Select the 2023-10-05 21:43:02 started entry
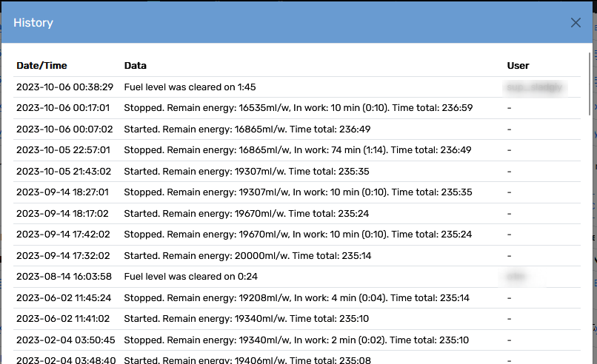Image resolution: width=597 pixels, height=364 pixels. [x=297, y=172]
